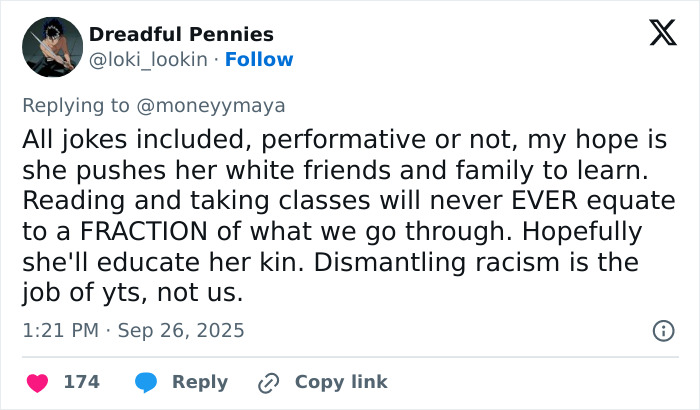Viewport: 700px width, 410px height.
Task: Click the line starting 'All jokes included'
Action: coord(345,140)
